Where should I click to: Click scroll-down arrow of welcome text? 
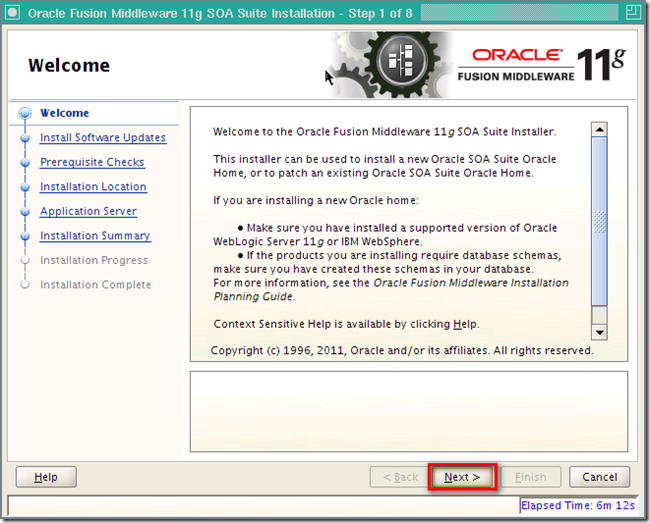tap(599, 332)
